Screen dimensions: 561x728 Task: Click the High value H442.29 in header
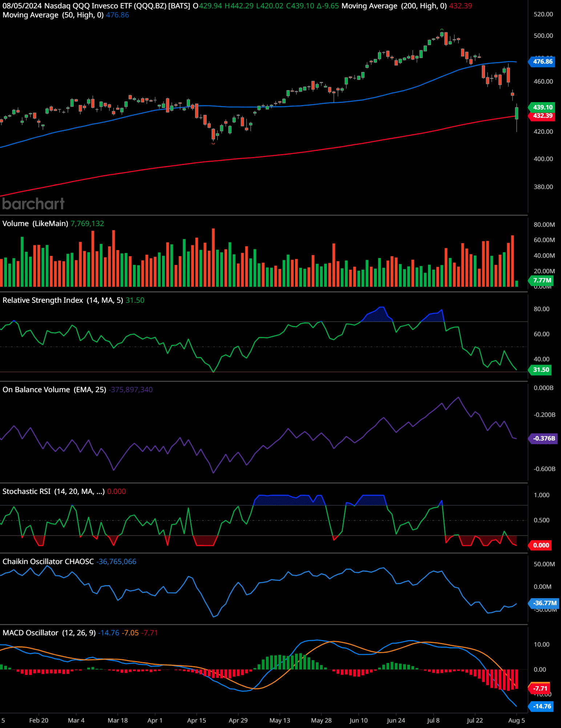239,6
